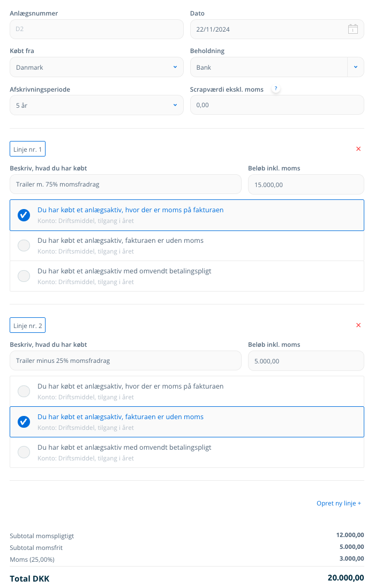
Task: Edit line 1 description 'Trailer m. 75% momsfradrag'
Action: tap(125, 184)
